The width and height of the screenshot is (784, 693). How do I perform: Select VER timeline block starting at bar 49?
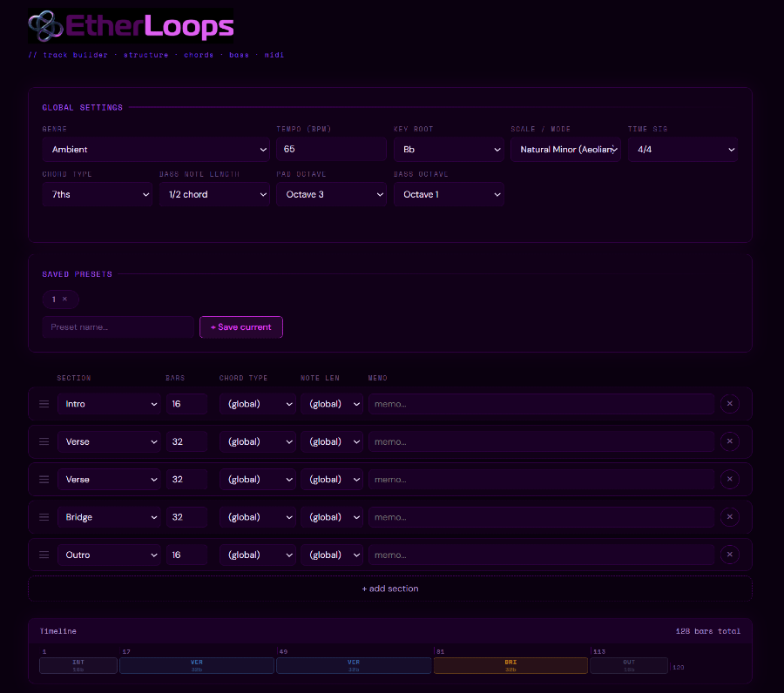point(354,665)
